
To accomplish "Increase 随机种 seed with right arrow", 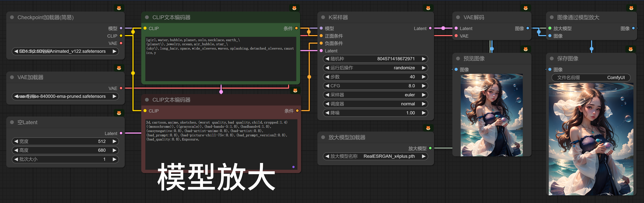I will point(424,59).
